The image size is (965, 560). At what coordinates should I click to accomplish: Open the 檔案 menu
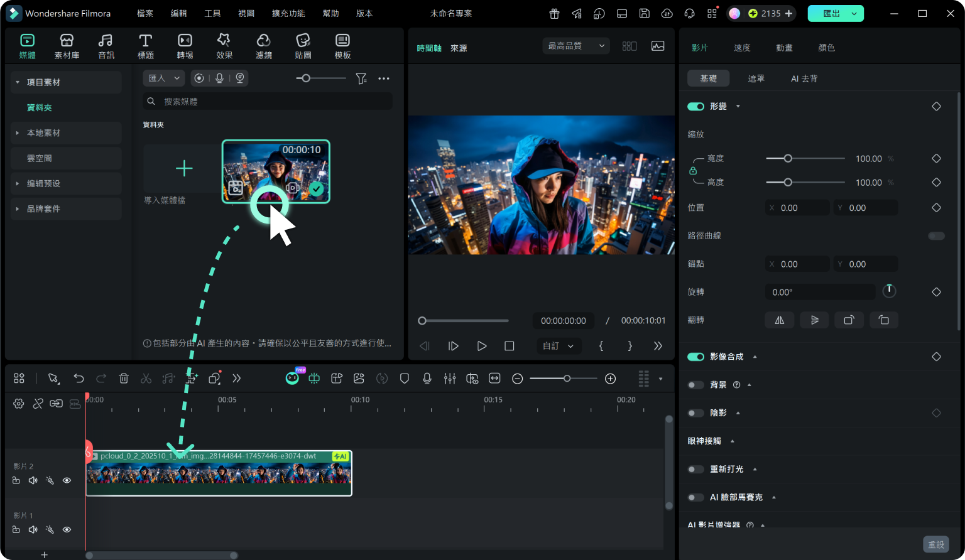click(x=145, y=13)
